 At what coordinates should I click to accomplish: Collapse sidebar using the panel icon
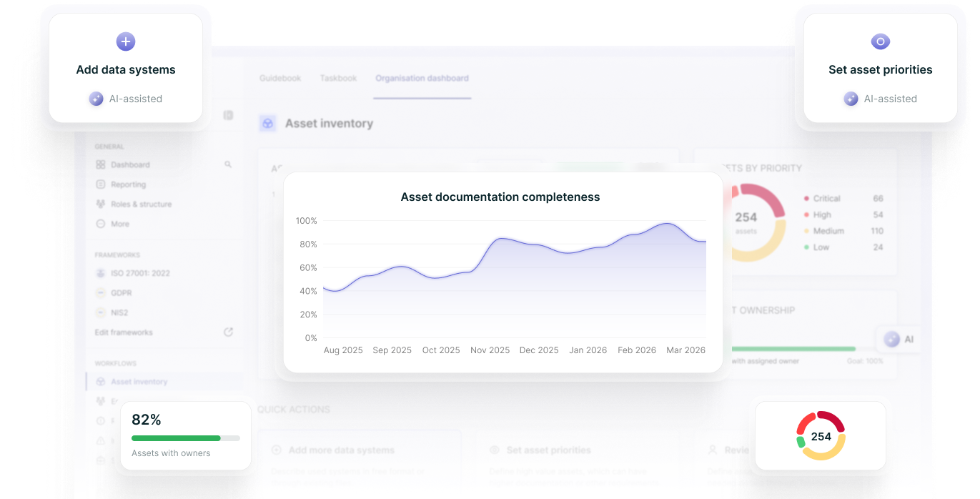[x=228, y=115]
